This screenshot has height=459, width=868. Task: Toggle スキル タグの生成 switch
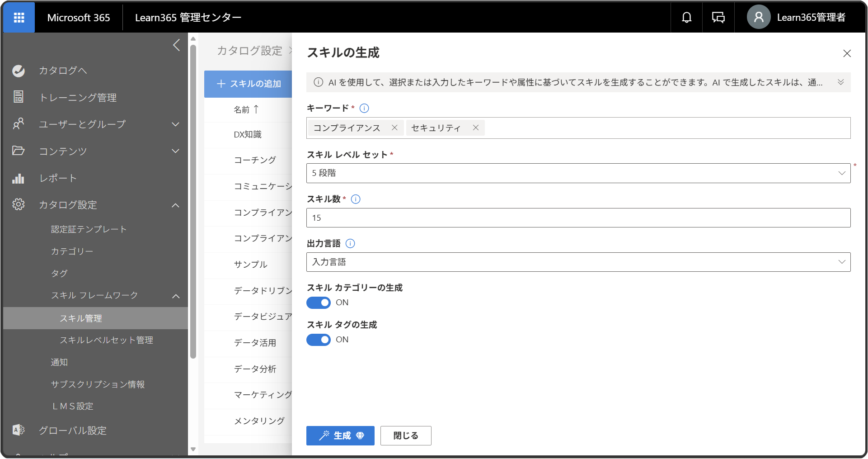(x=319, y=340)
